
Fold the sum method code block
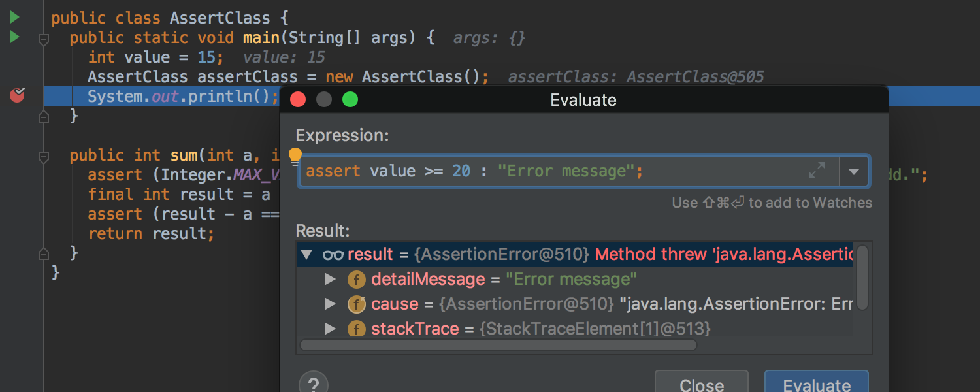44,157
